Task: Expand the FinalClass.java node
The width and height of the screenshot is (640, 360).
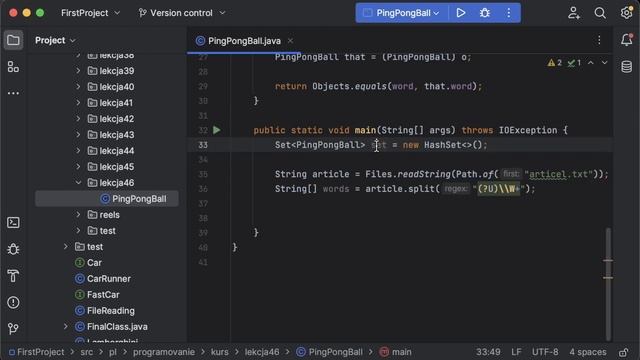Action: pos(65,327)
